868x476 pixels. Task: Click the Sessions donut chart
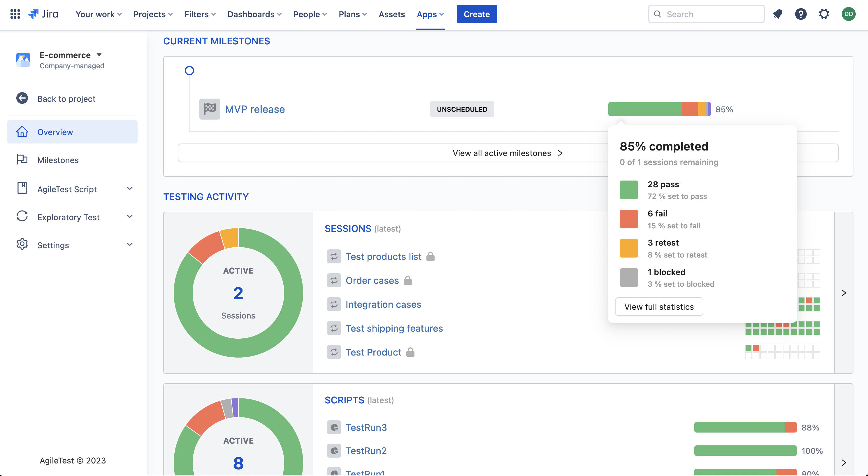point(238,293)
